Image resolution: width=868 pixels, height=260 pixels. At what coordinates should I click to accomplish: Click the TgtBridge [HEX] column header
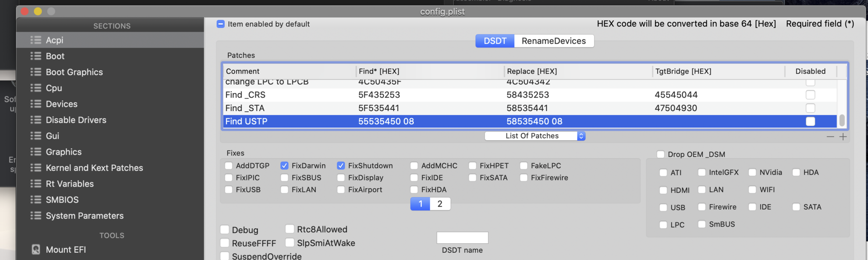[719, 71]
